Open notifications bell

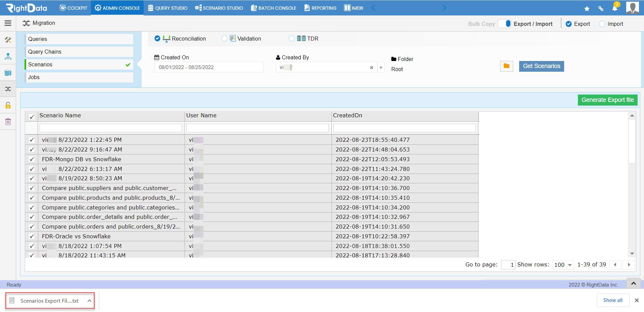615,8
